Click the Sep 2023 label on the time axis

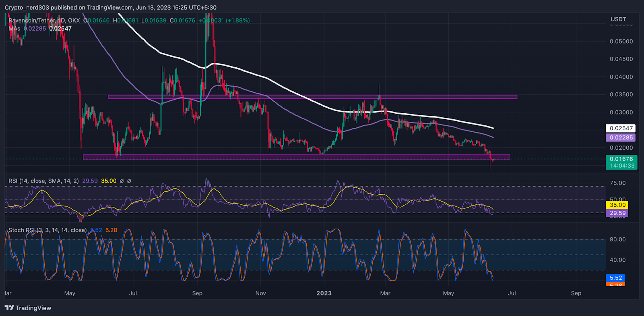pos(576,293)
